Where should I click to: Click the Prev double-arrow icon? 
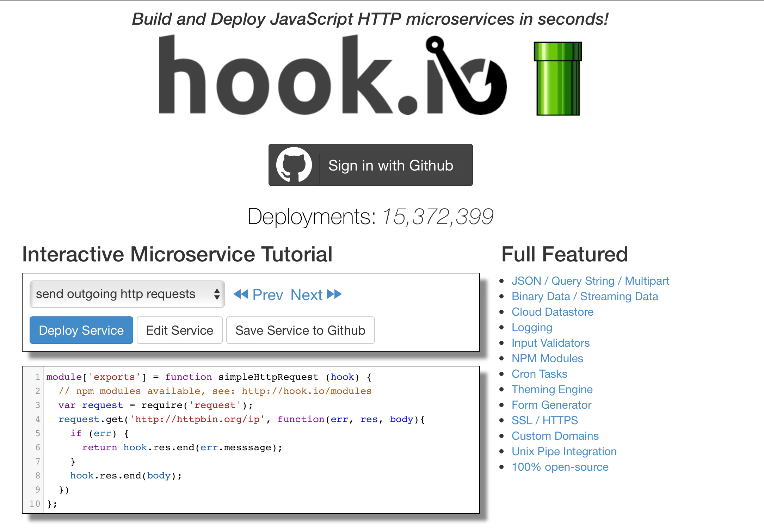241,295
